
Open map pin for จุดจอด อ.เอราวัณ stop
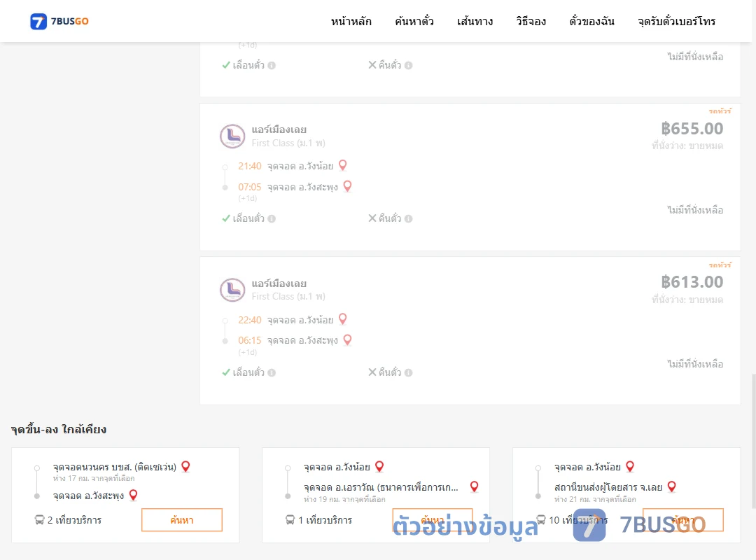(x=475, y=486)
